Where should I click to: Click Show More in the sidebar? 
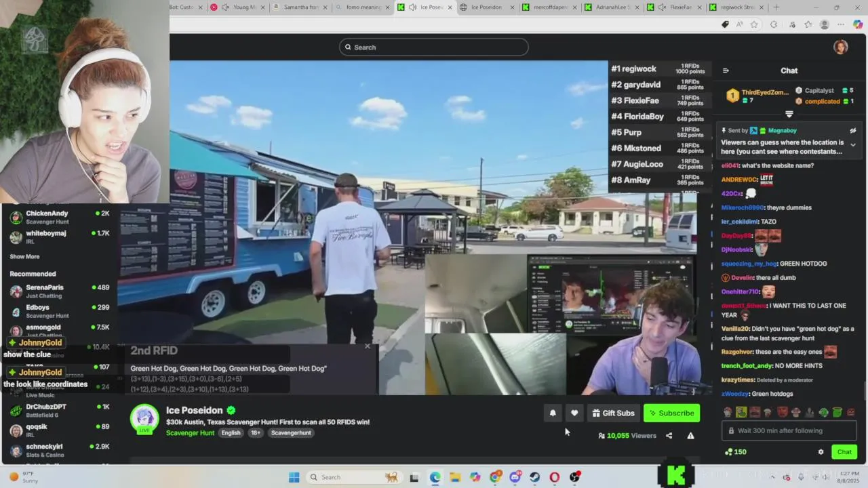(24, 257)
